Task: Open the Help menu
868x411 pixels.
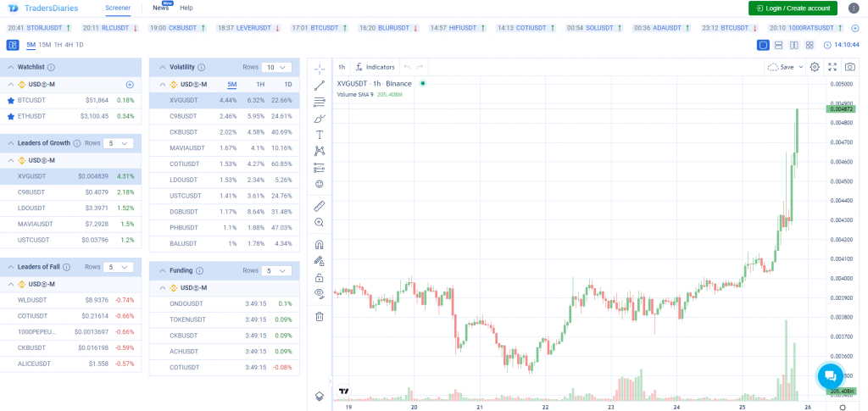Action: click(x=186, y=8)
